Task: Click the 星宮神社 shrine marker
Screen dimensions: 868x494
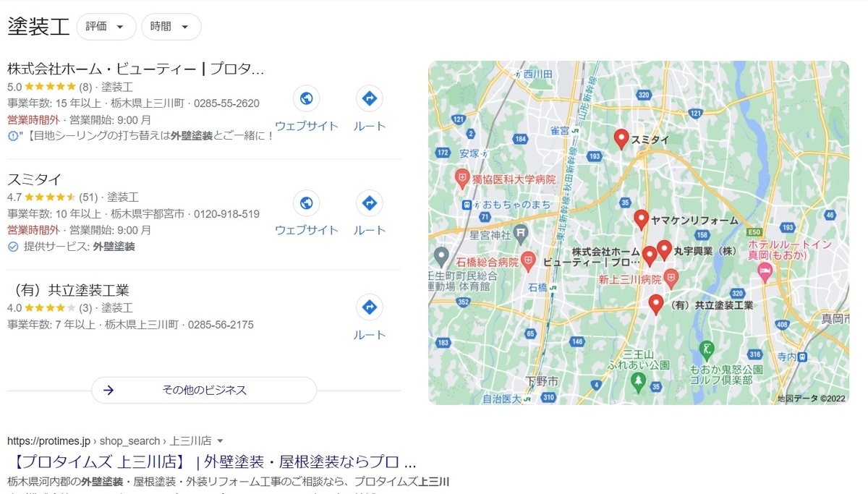Action: (522, 234)
